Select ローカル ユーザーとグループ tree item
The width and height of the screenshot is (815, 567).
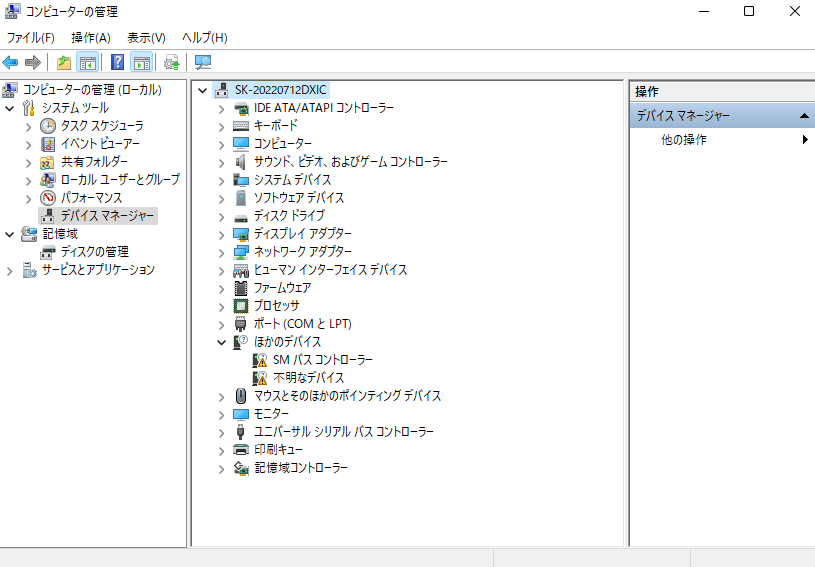click(120, 180)
